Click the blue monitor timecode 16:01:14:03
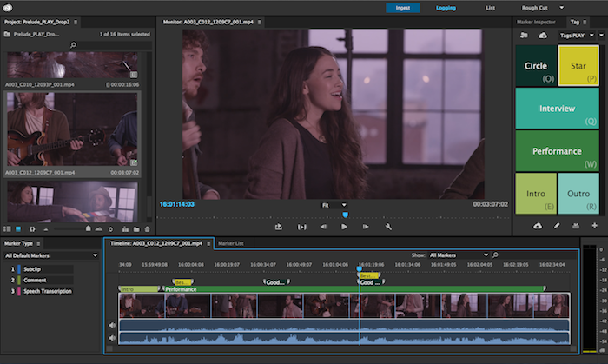Viewport: 608px width, 364px height. pos(177,204)
